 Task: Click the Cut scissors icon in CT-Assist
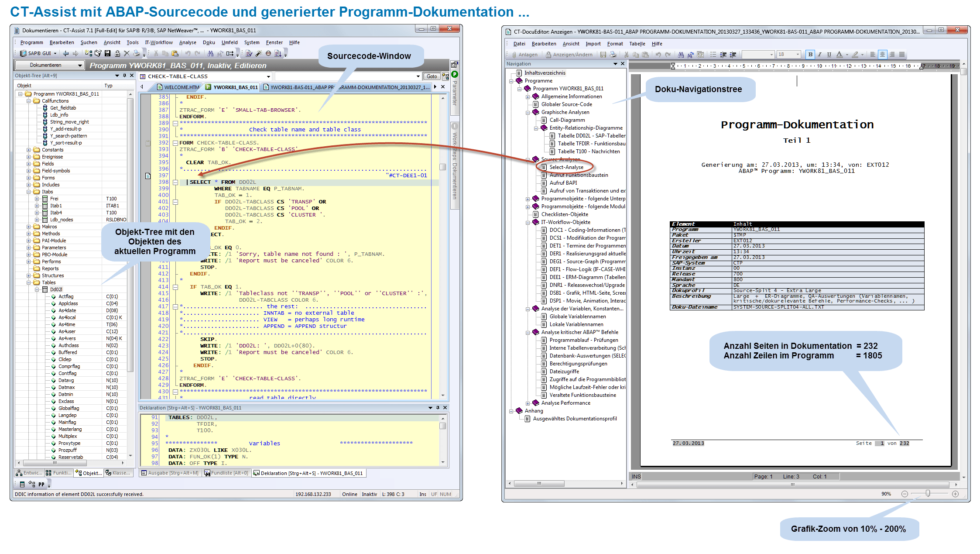tap(156, 53)
